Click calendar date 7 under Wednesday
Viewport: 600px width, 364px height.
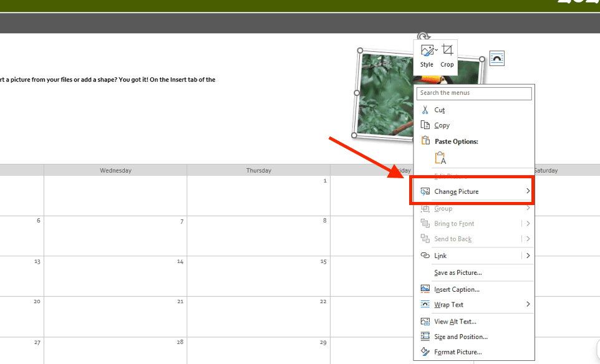point(181,221)
